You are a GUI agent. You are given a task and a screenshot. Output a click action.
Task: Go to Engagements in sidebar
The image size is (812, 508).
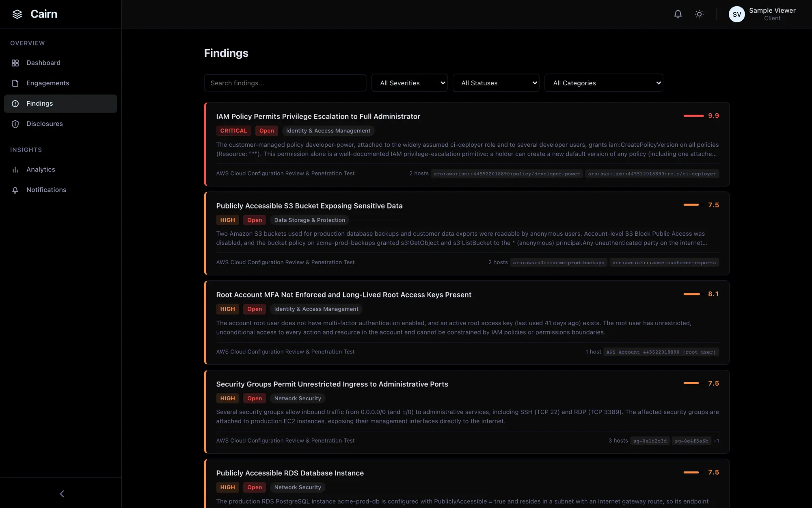(60, 83)
